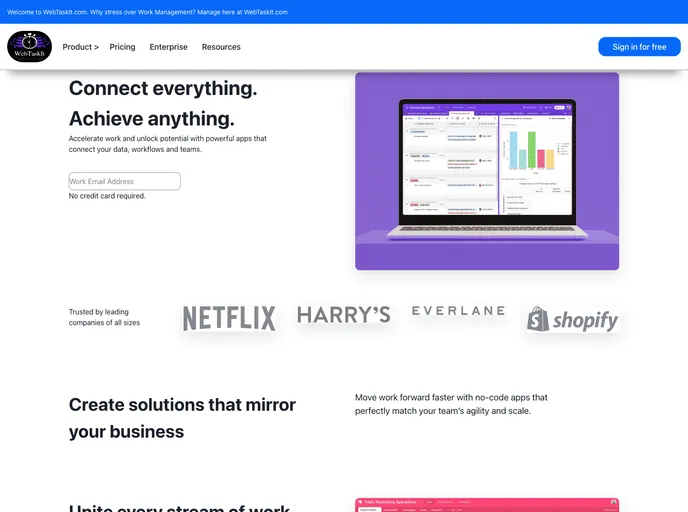Click the Everlane logo

pyautogui.click(x=458, y=311)
